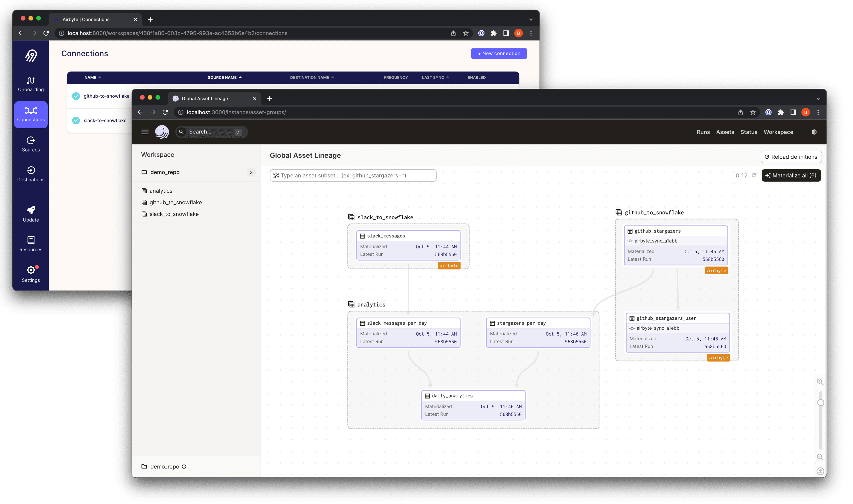Click the asset subset filter field

pyautogui.click(x=353, y=175)
